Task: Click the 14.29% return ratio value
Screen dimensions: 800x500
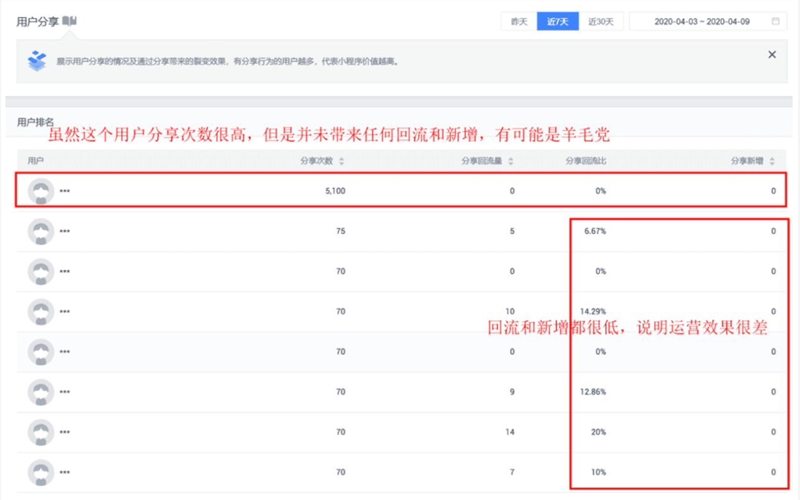Action: (x=593, y=311)
